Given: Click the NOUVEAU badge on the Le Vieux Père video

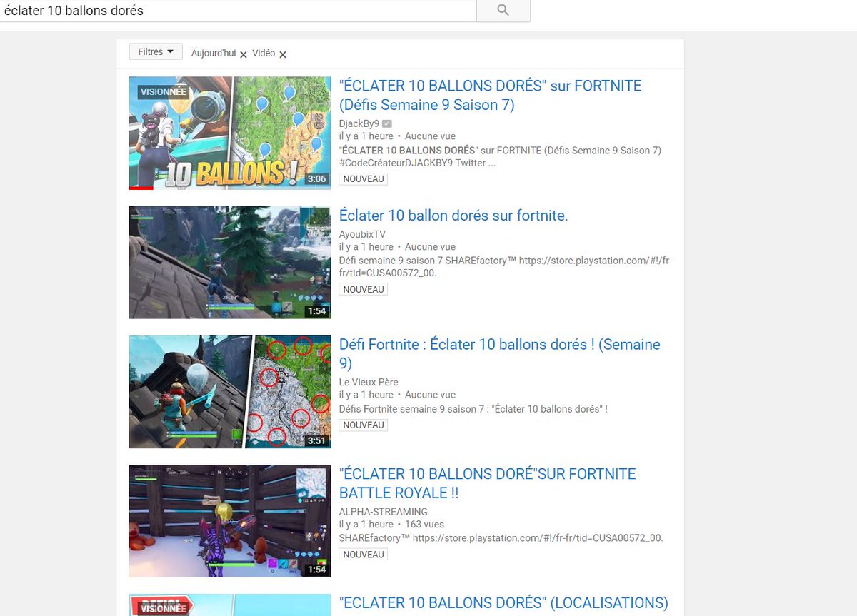Looking at the screenshot, I should tap(364, 425).
